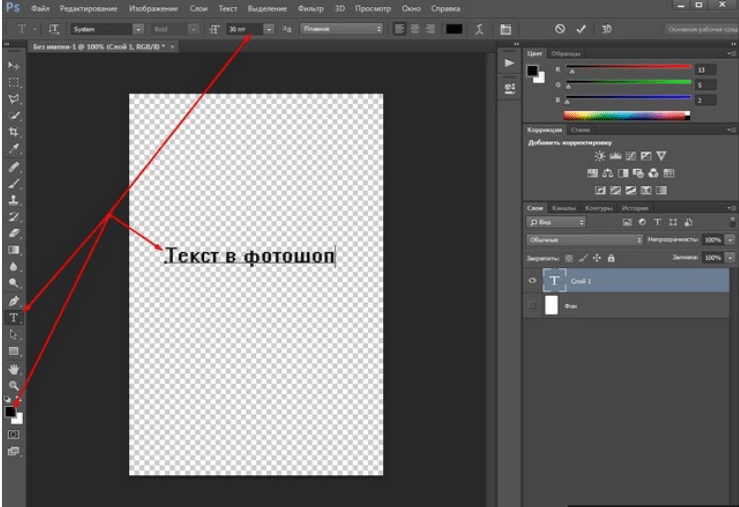Viewport: 739px width, 507px height.
Task: Select the Horizontal Type tool
Action: 14,317
